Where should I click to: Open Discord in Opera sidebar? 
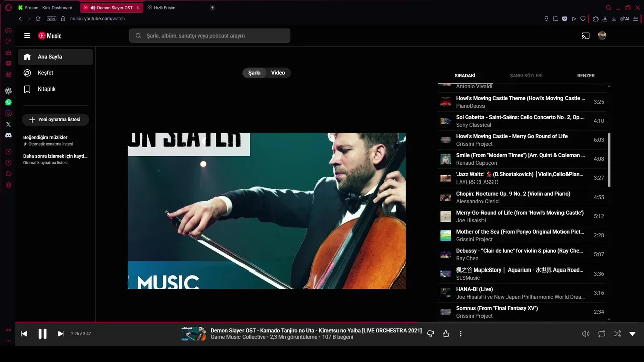(8, 135)
